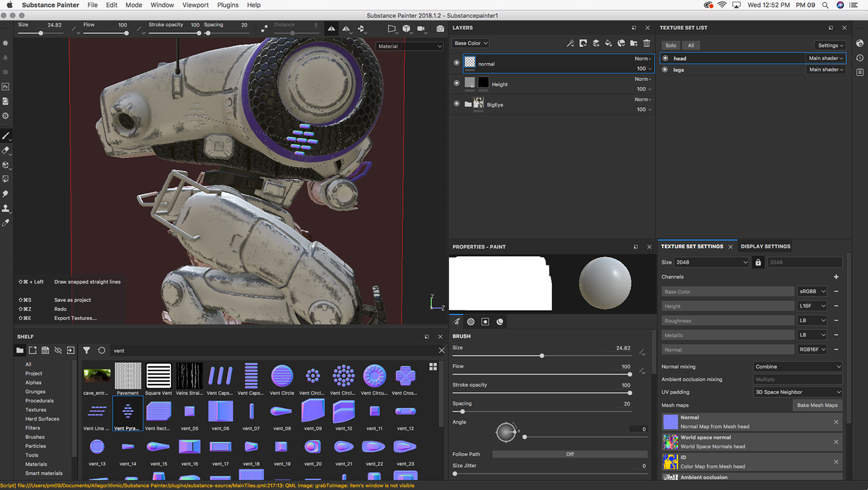Screen dimensions: 868x490
Task: Adjust the Flow slider in Properties panel
Action: (x=541, y=375)
